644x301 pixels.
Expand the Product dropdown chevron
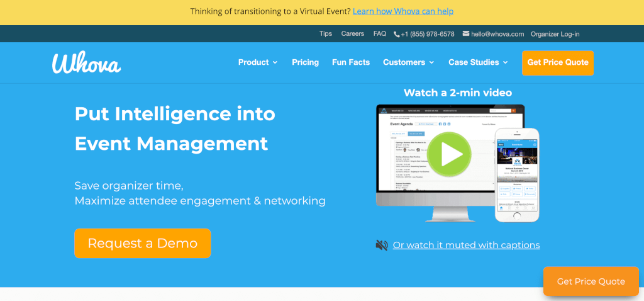[x=275, y=62]
